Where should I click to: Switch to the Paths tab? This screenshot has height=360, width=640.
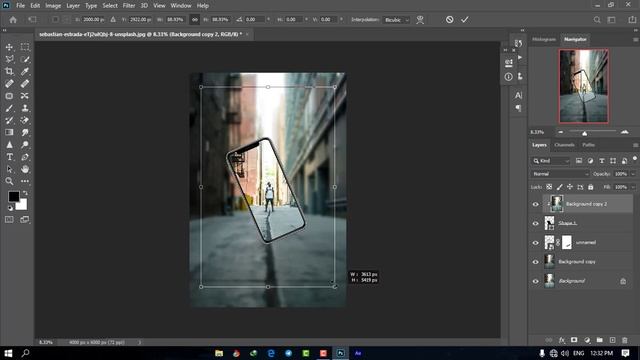[x=588, y=145]
